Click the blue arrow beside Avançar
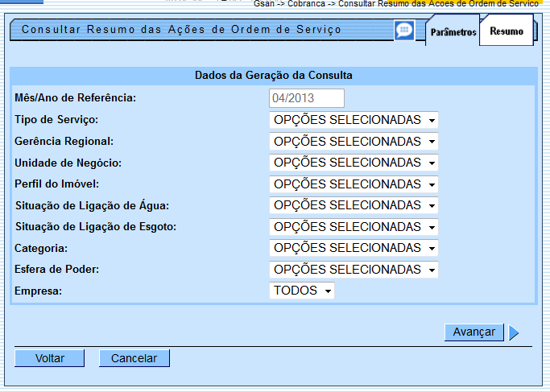 (x=515, y=332)
